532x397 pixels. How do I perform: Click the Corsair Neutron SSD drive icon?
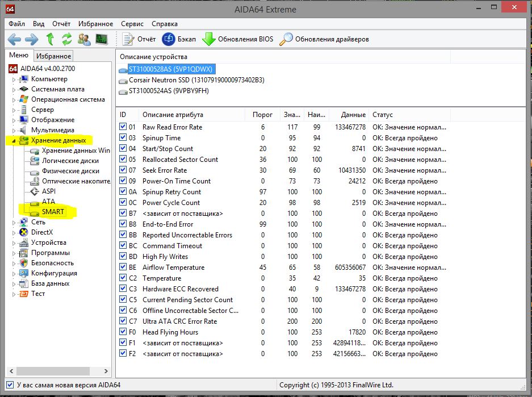click(123, 81)
